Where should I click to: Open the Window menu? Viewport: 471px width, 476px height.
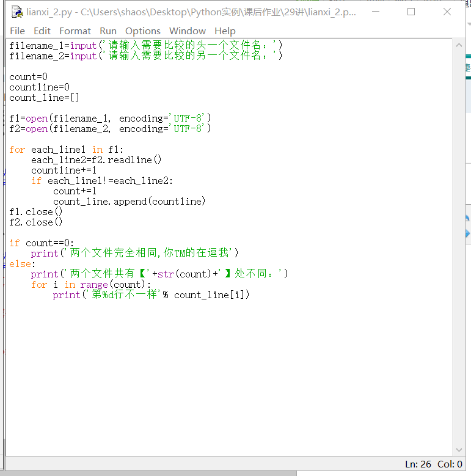coord(188,31)
